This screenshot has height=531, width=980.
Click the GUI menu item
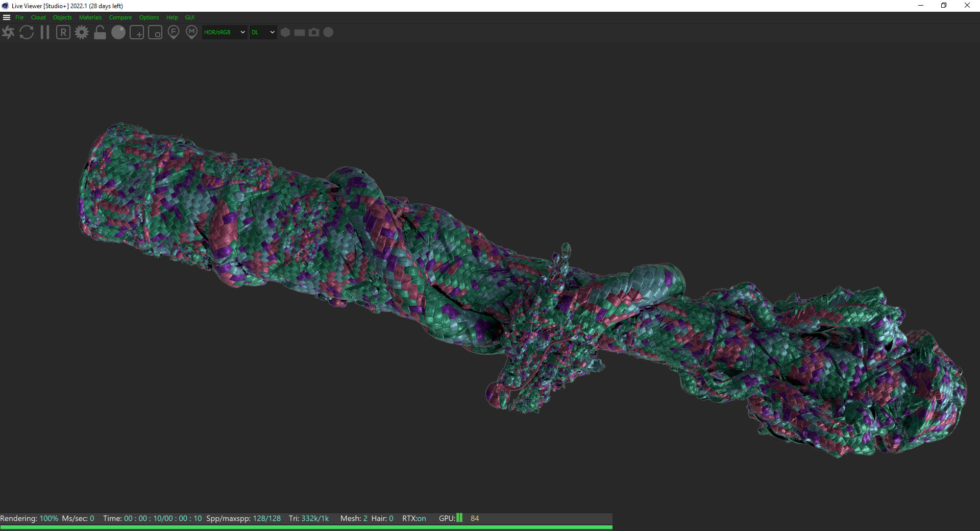point(190,17)
